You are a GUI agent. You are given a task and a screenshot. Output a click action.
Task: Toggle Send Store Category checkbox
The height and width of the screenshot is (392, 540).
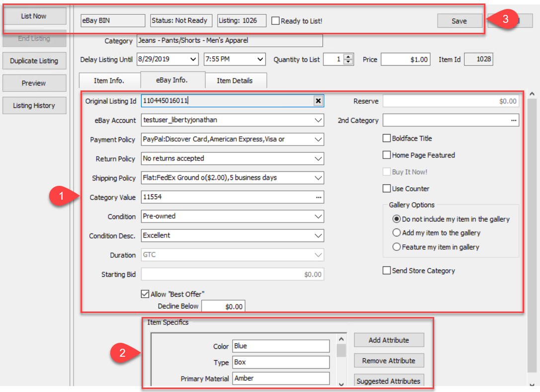[x=387, y=270]
